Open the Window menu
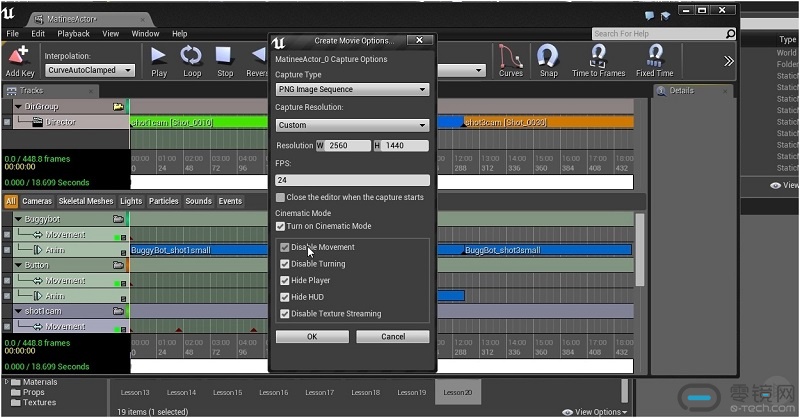Viewport: 800px width, 418px height. tap(145, 34)
